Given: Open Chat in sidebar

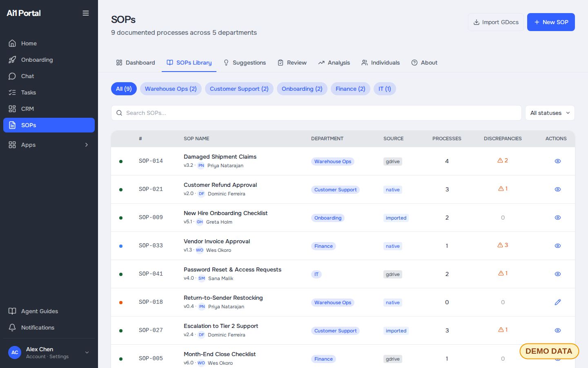Looking at the screenshot, I should click(49, 76).
